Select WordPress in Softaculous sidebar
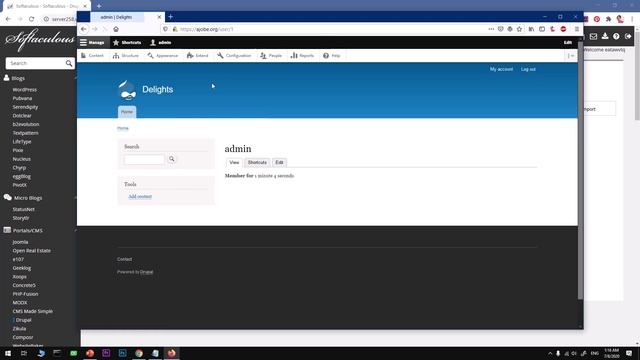Viewport: 640px width, 360px height. [24, 89]
